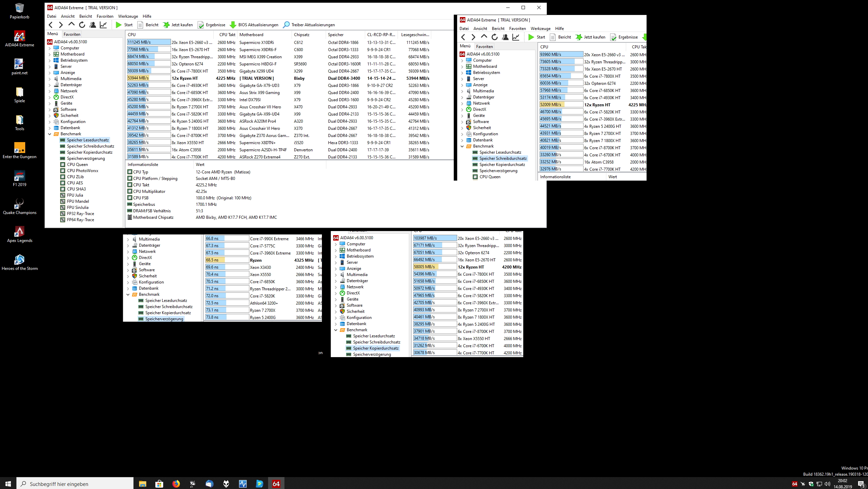The width and height of the screenshot is (868, 489).
Task: Select CPU AES benchmark
Action: click(75, 183)
